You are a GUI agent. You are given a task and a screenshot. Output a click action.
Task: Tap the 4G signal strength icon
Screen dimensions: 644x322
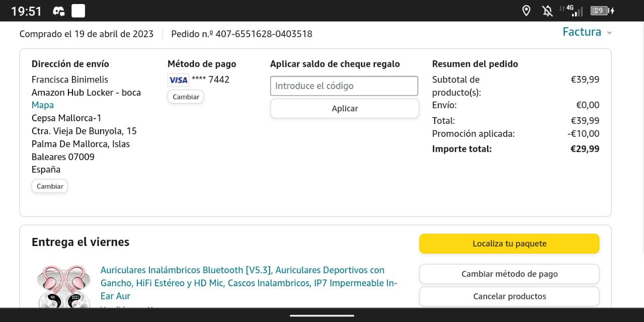click(x=573, y=11)
